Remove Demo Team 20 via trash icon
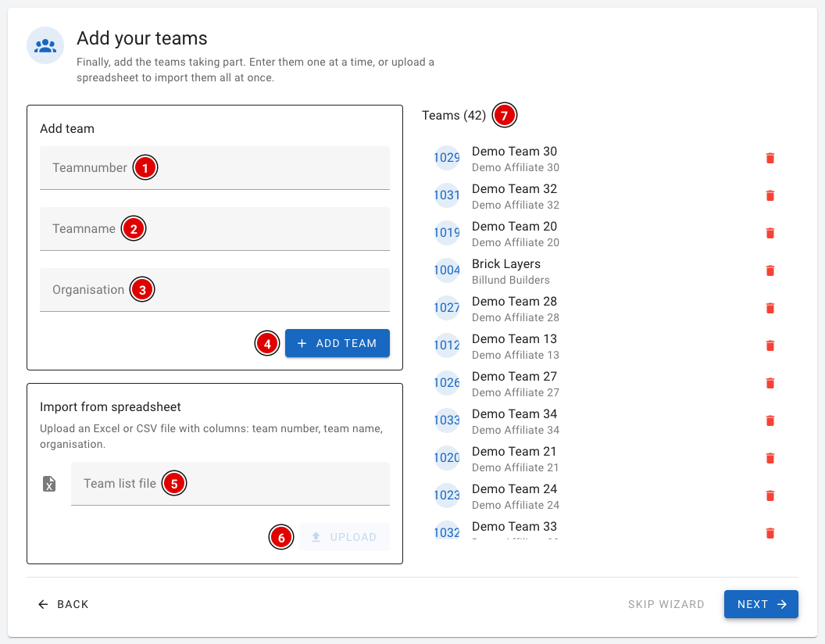825x644 pixels. 770,233
